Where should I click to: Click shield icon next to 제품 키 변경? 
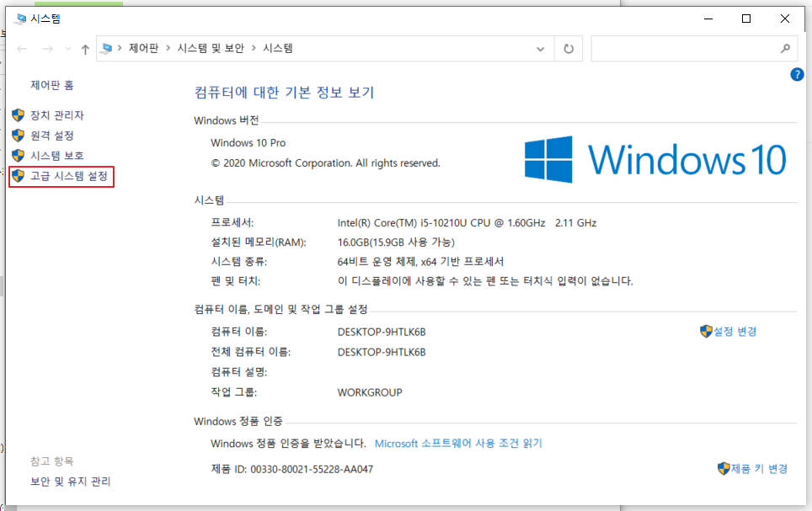click(x=724, y=469)
